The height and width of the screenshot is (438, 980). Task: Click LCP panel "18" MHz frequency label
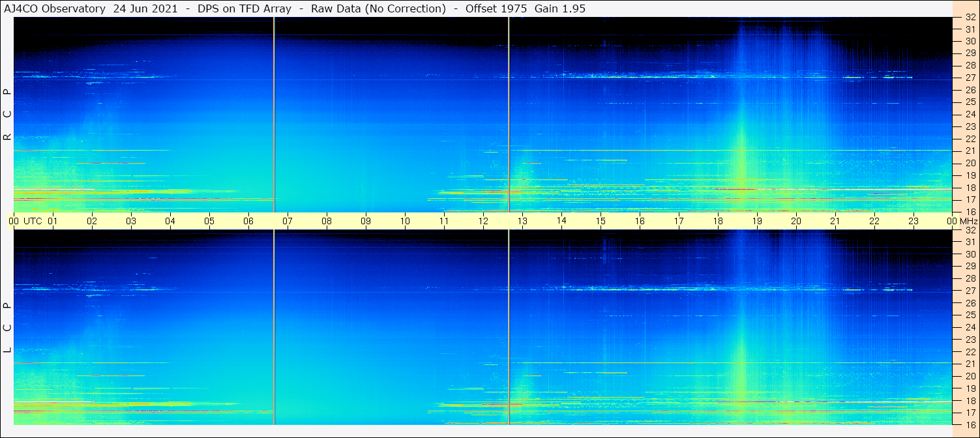[x=970, y=400]
